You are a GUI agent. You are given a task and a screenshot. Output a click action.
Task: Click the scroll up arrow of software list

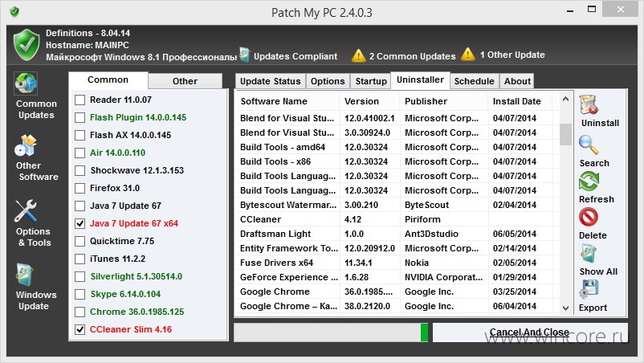(x=565, y=99)
